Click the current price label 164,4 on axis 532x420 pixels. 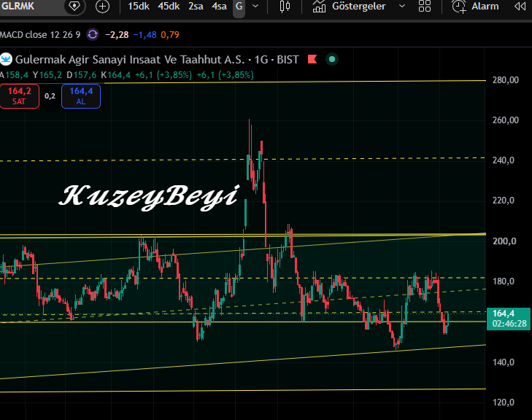508,319
